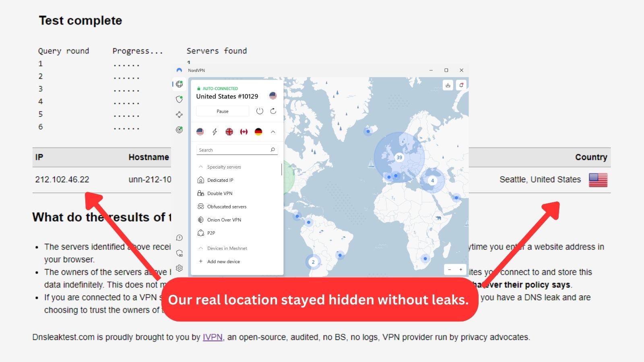Click the Seattle, United States result text
The height and width of the screenshot is (362, 644).
pyautogui.click(x=540, y=179)
